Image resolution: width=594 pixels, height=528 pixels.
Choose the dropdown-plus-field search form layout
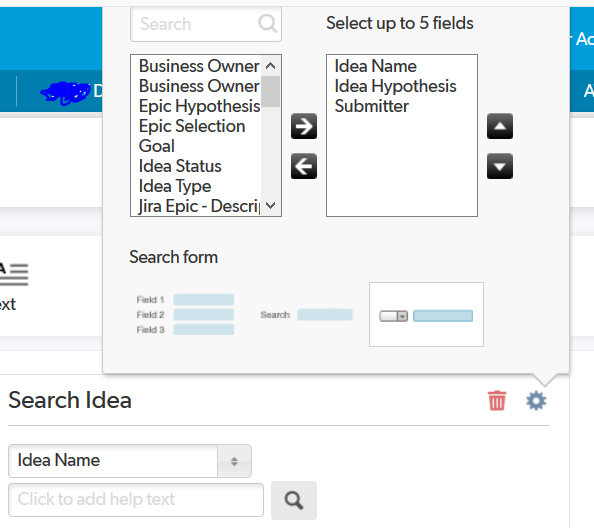(x=426, y=314)
